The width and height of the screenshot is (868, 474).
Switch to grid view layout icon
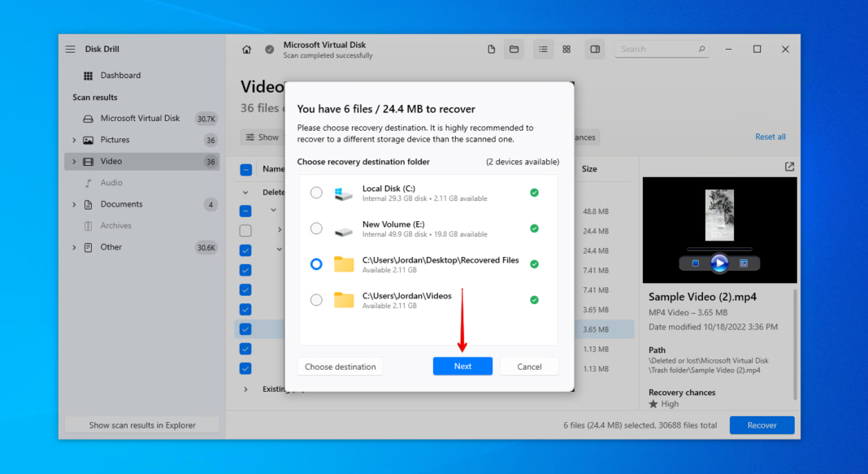(x=566, y=50)
